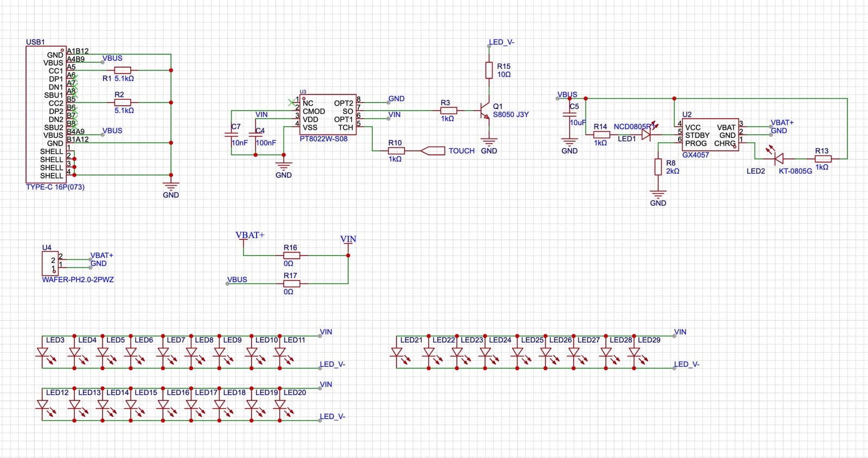The image size is (868, 458).
Task: Select the LED25 diode symbol
Action: tap(520, 353)
